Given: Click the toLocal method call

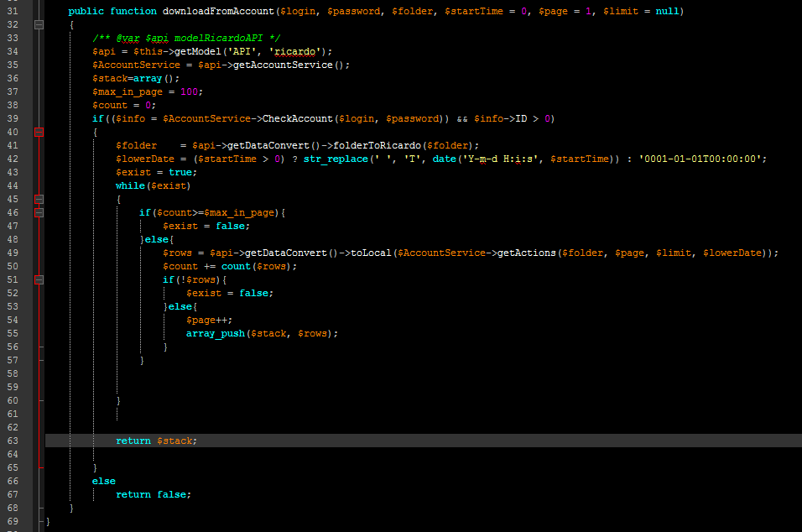Looking at the screenshot, I should coord(371,253).
